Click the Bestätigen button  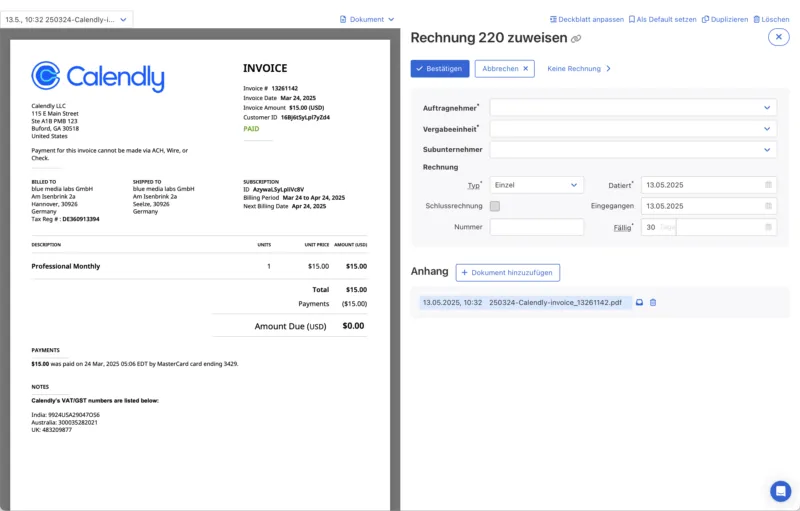439,69
